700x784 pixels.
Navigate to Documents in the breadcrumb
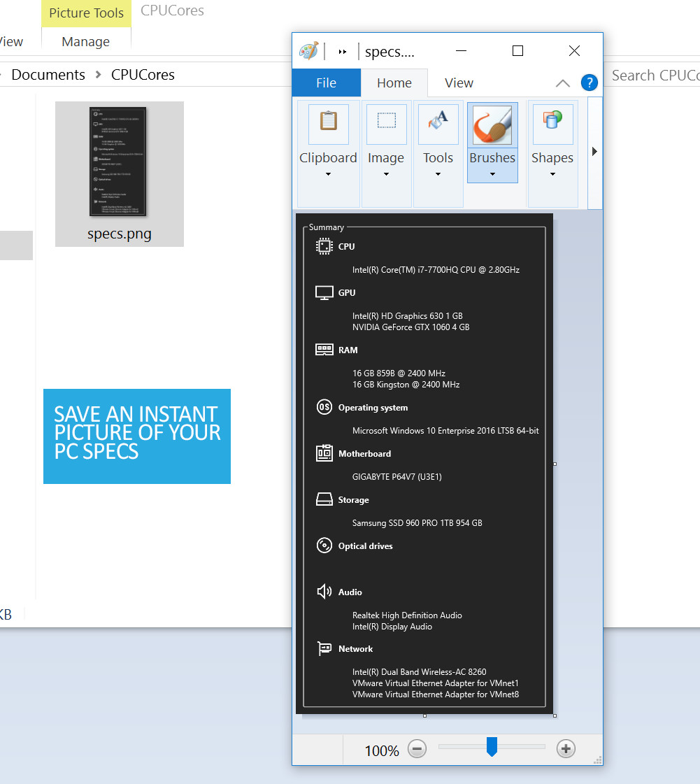pyautogui.click(x=48, y=74)
